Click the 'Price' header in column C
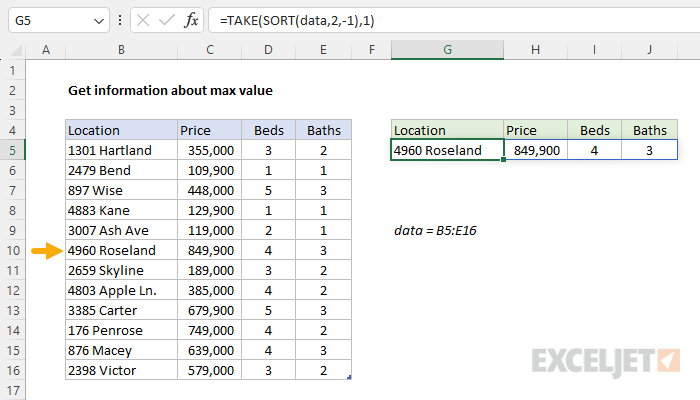The height and width of the screenshot is (400, 700). point(209,130)
